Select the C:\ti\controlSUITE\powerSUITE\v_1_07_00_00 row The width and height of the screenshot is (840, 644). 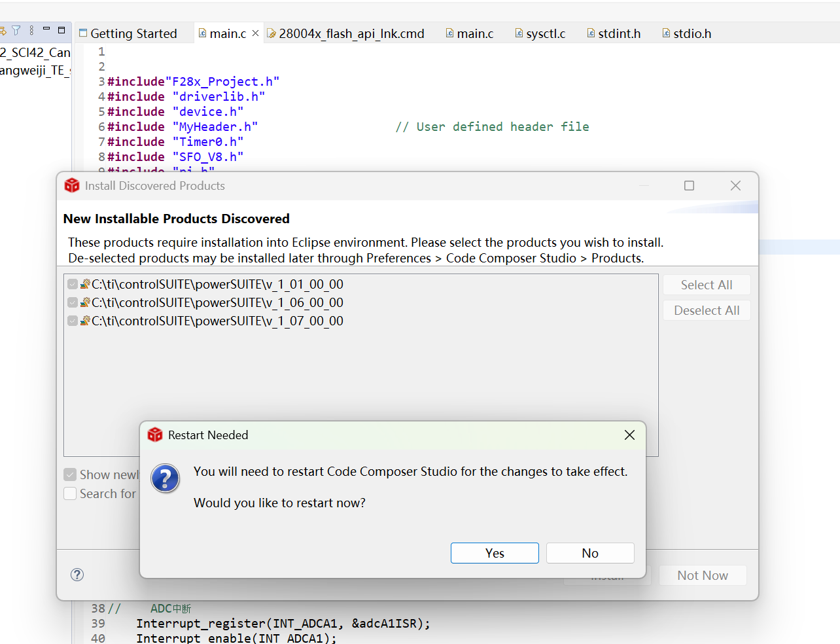[x=217, y=321]
